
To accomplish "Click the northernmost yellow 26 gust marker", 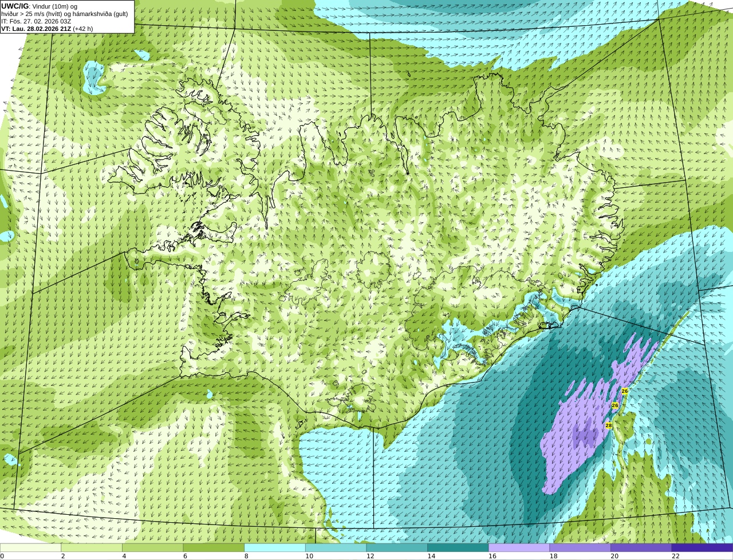I will tap(625, 391).
